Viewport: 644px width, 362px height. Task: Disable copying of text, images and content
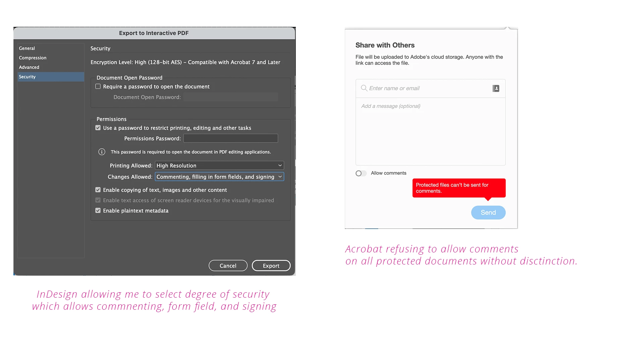pos(98,190)
